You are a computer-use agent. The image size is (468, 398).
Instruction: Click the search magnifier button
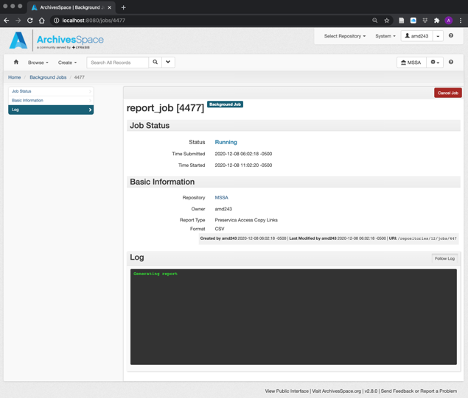tap(155, 62)
